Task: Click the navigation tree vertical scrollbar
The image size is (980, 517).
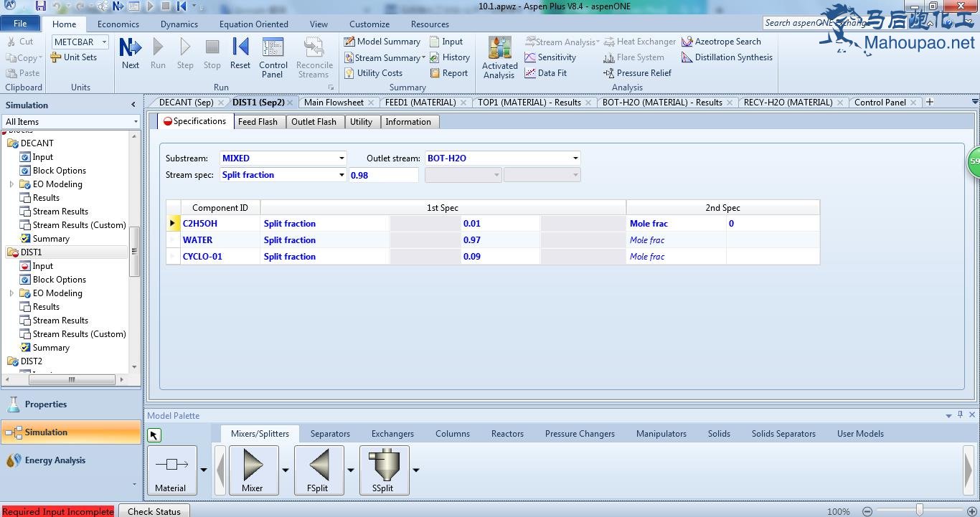Action: tap(135, 251)
